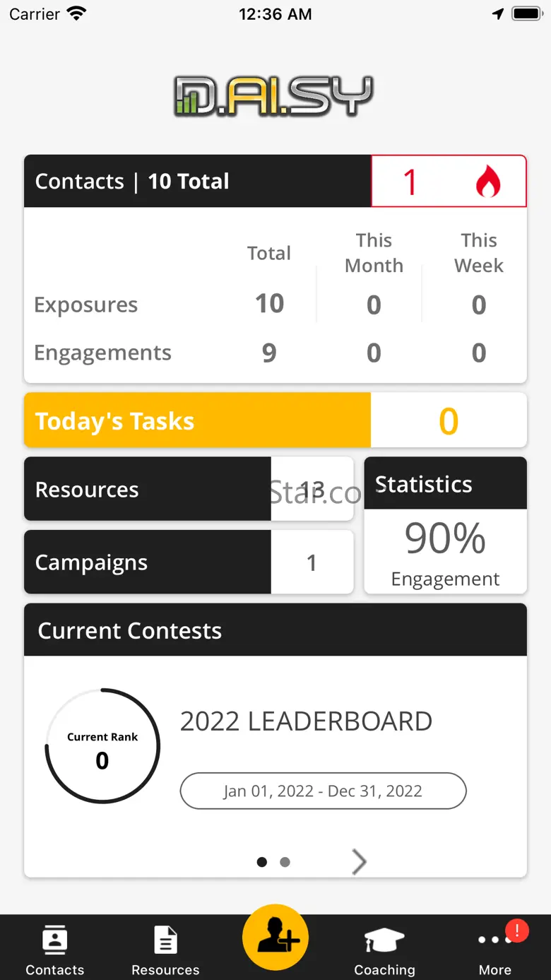Tap the contest date range pill
Screen dimensions: 551x980
[323, 791]
